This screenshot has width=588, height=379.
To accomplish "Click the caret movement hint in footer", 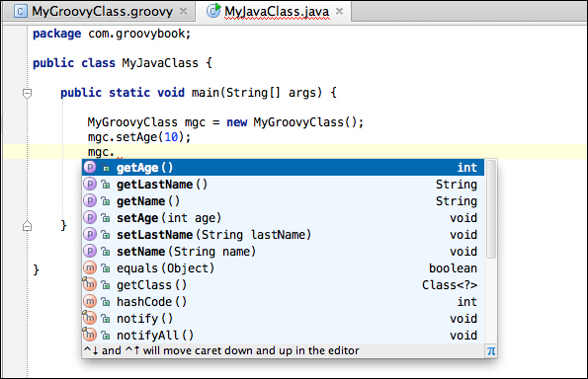I will [x=221, y=351].
